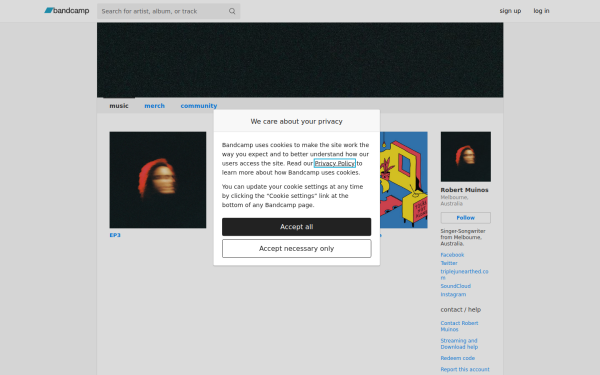Click the Robert Muinos profile picture
This screenshot has height=375, width=600.
click(466, 157)
